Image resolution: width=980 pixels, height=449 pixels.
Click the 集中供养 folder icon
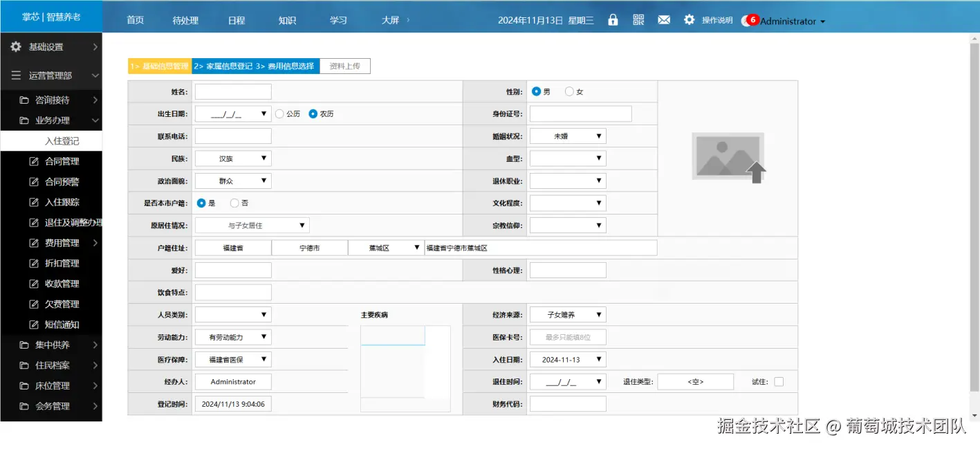(x=24, y=345)
